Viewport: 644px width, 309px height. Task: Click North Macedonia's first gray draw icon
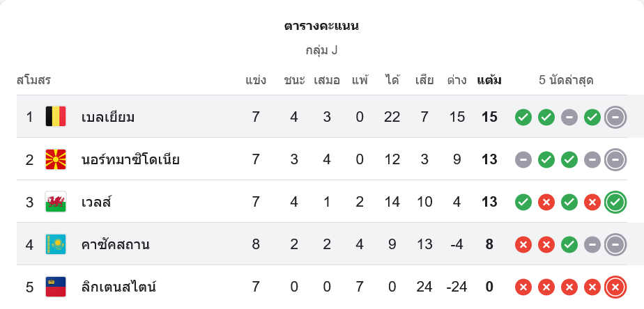pyautogui.click(x=523, y=159)
